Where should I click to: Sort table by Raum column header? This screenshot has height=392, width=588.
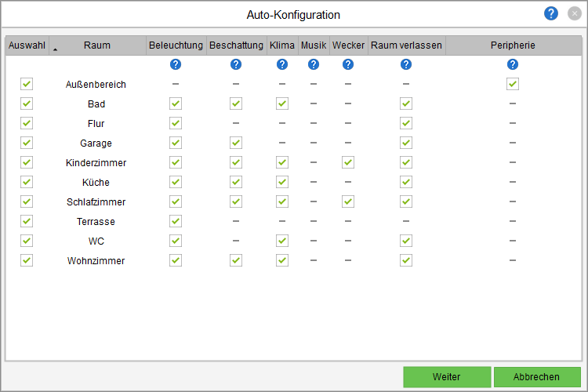pos(97,45)
